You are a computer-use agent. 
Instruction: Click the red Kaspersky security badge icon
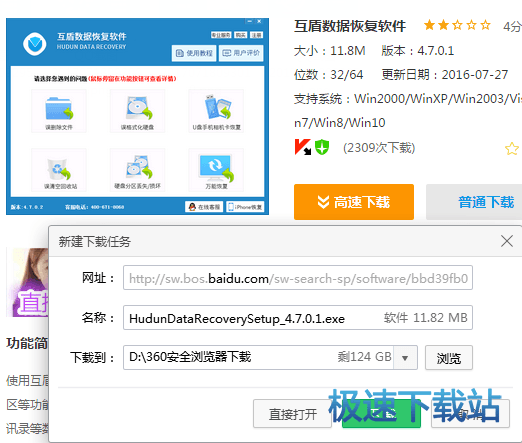(303, 147)
